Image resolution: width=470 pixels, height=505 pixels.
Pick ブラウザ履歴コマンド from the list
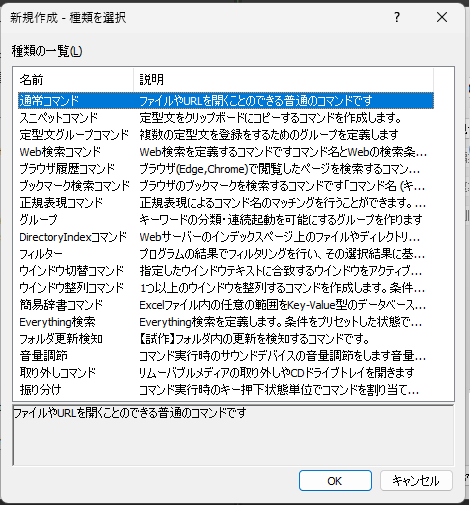[226, 169]
